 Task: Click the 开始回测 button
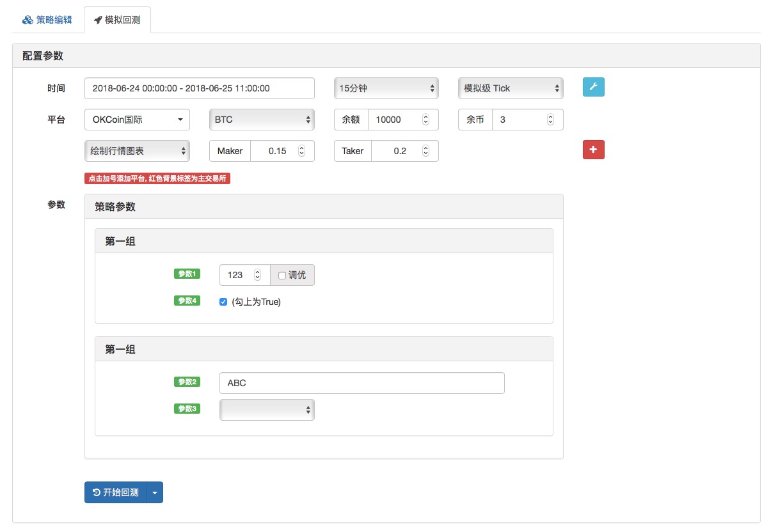pos(116,492)
